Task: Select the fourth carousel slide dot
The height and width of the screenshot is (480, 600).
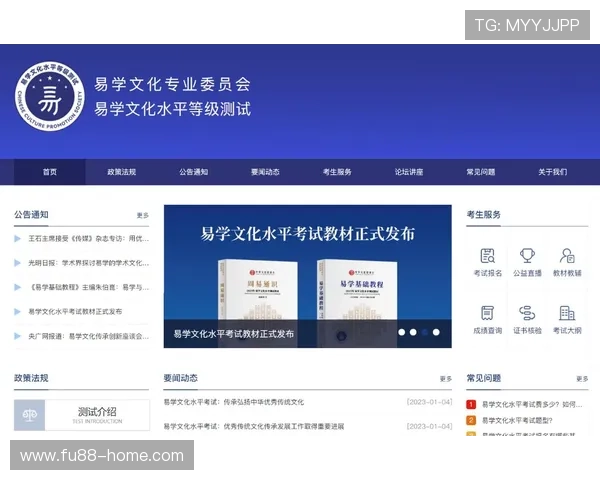Action: pos(436,332)
